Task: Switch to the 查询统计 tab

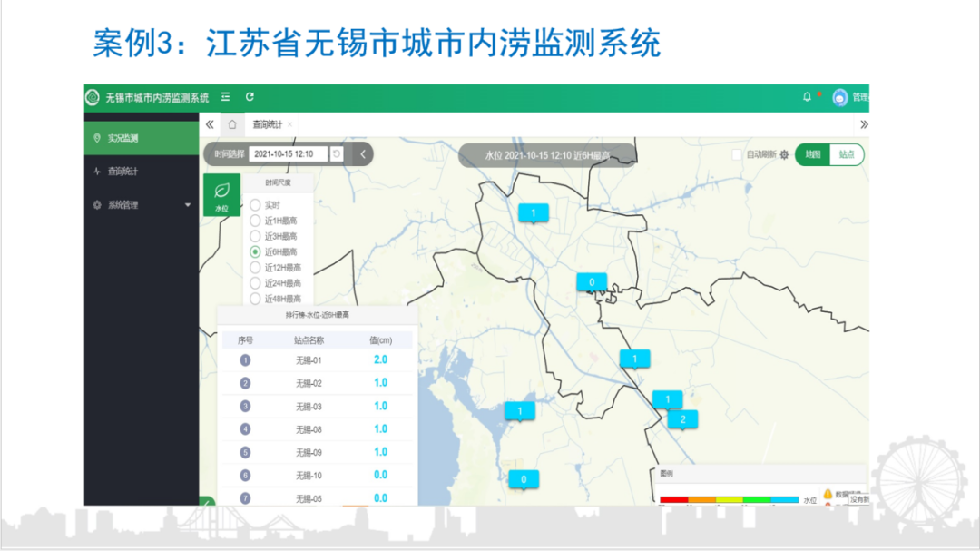Action: [268, 124]
